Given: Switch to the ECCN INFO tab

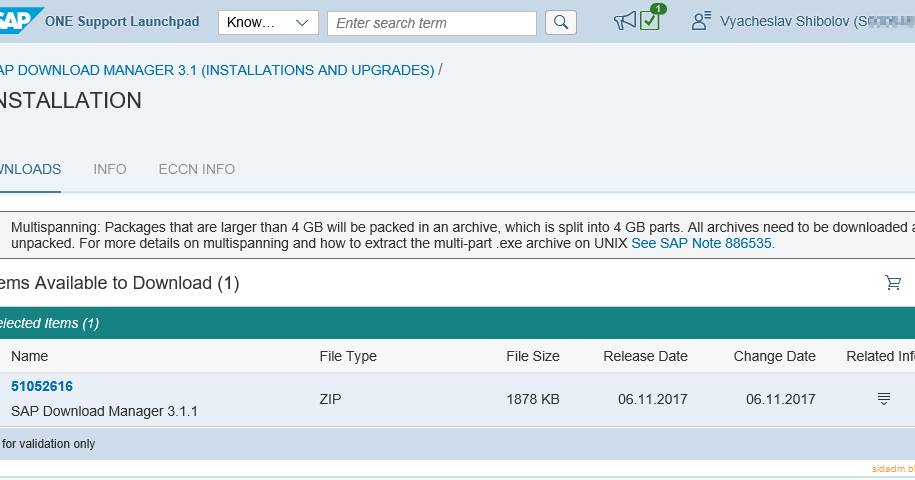Looking at the screenshot, I should tap(197, 169).
